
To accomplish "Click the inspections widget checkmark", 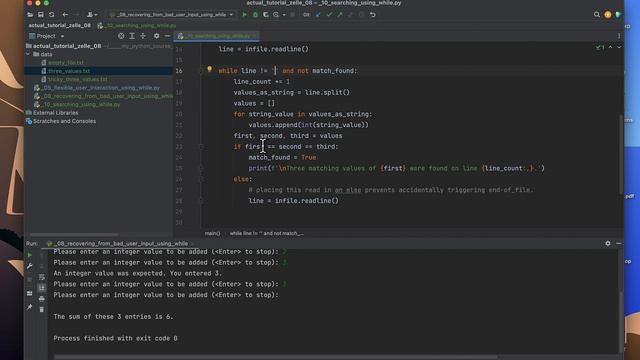I will (x=600, y=47).
